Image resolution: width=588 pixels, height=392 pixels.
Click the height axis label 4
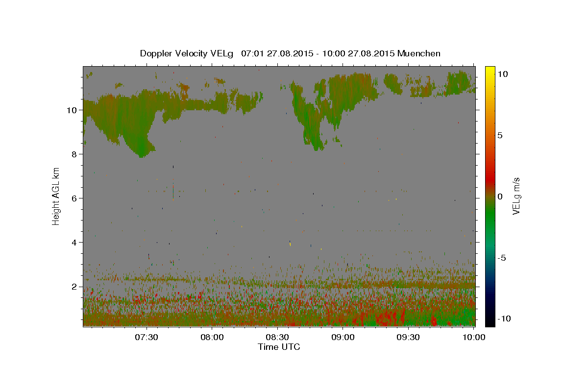(74, 243)
